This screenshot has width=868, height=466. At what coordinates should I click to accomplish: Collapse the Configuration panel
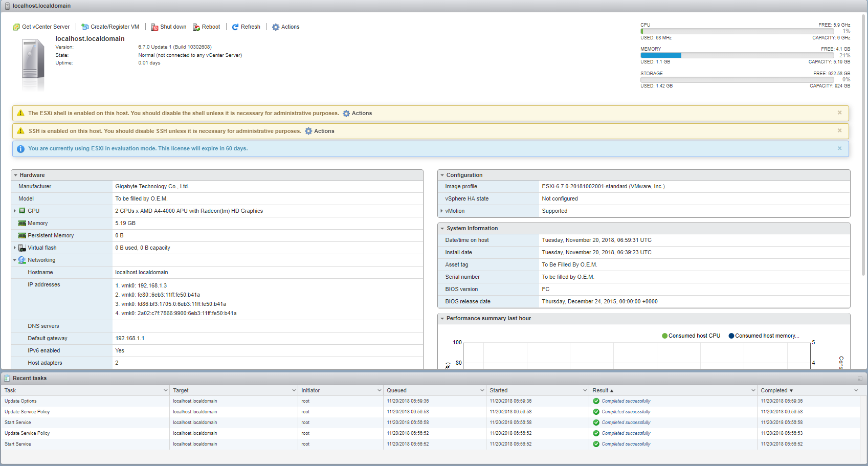[442, 175]
